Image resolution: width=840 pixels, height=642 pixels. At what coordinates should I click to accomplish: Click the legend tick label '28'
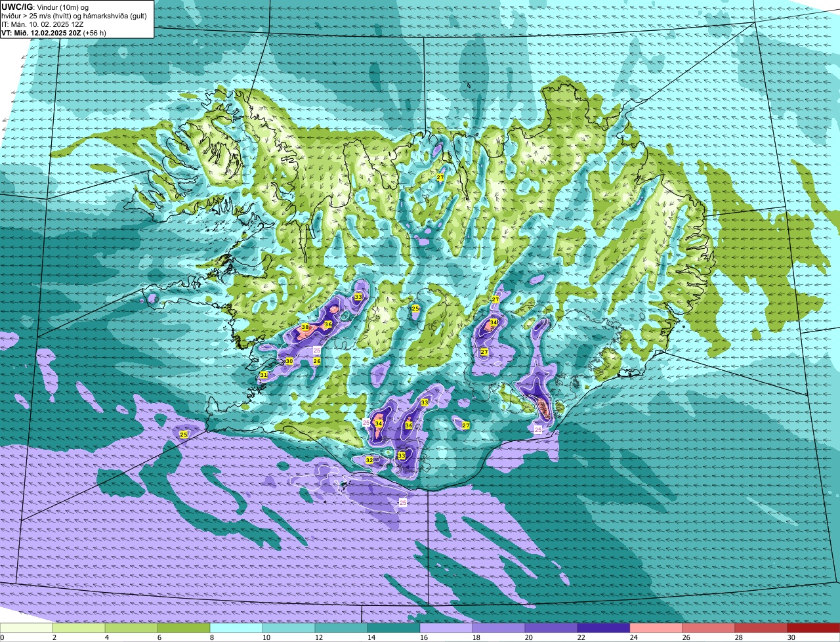pos(739,637)
